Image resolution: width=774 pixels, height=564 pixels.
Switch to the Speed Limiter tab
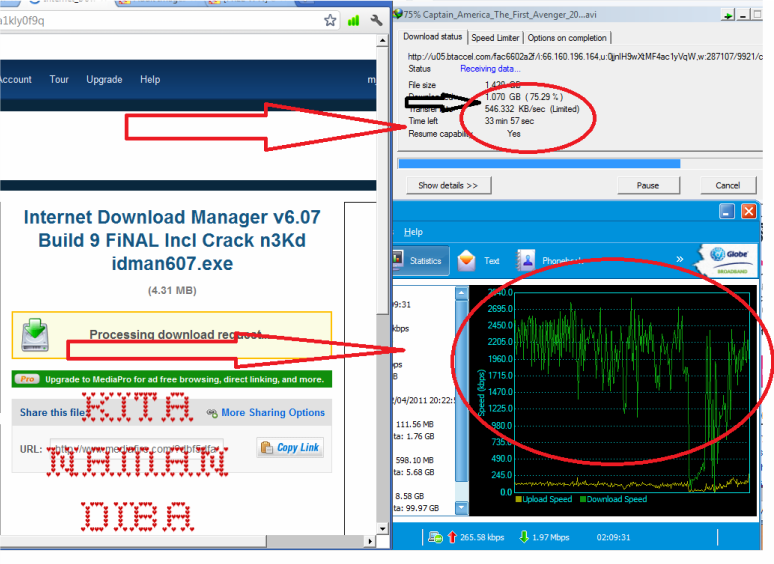click(495, 38)
